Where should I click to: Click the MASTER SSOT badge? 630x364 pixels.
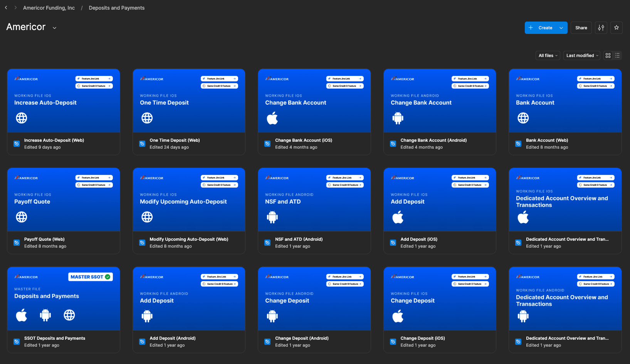91,277
